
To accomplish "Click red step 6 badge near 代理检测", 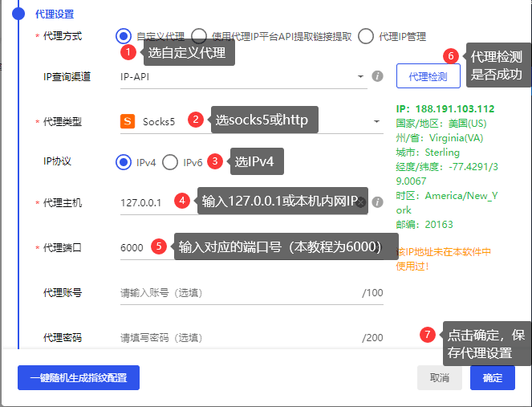I will click(451, 55).
